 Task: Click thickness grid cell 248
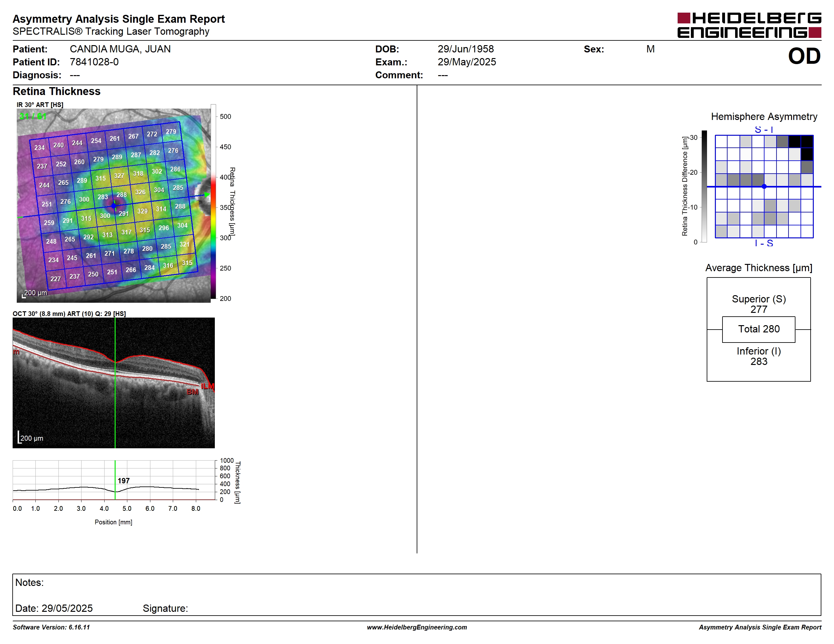[x=51, y=241]
